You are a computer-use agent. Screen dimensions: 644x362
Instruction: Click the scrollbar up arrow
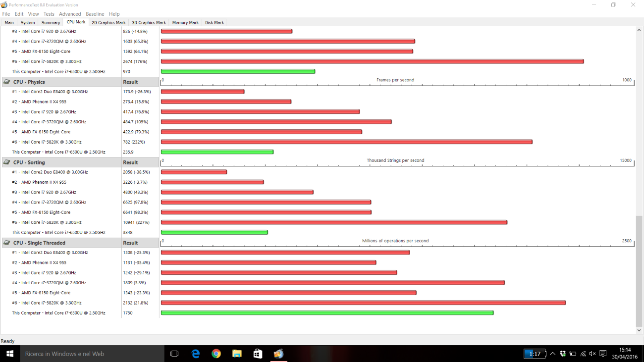[639, 30]
